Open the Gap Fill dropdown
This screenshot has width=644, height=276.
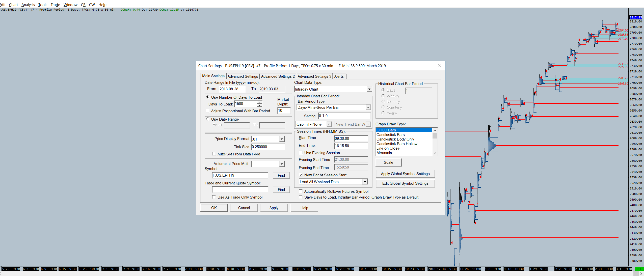tap(329, 124)
